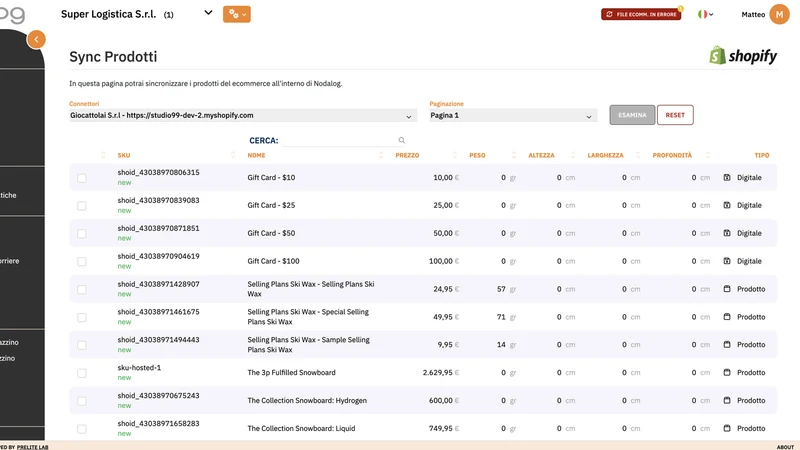This screenshot has width=800, height=450.
Task: Click the Esamina button
Action: tap(632, 115)
